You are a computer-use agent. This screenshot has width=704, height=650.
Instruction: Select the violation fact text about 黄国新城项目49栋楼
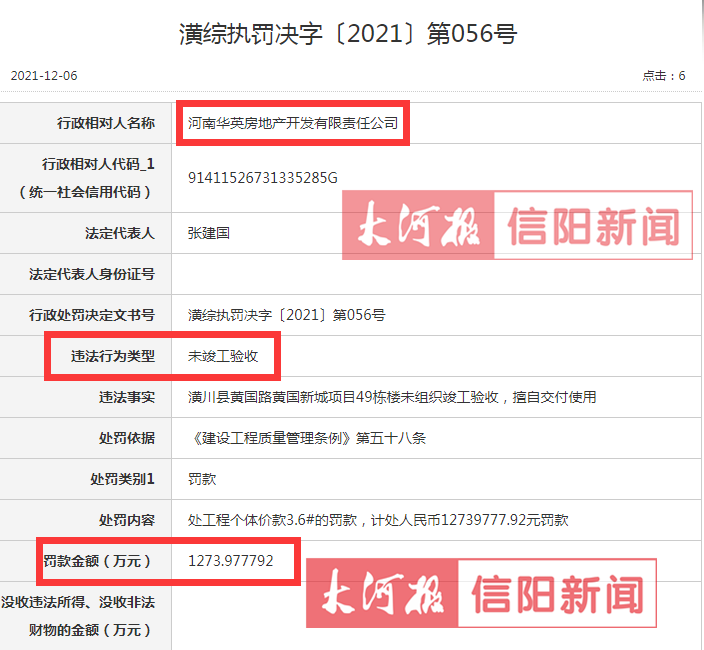coord(392,397)
